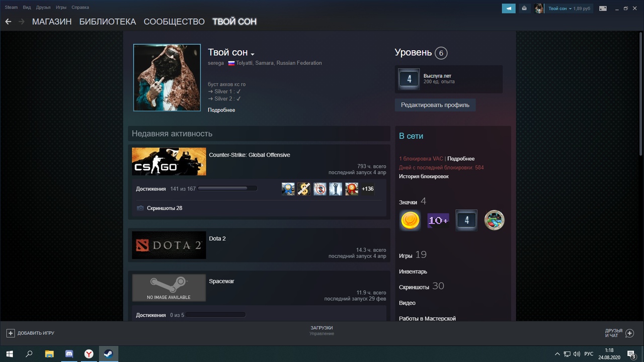Click the Значки 4 heading

click(x=413, y=202)
